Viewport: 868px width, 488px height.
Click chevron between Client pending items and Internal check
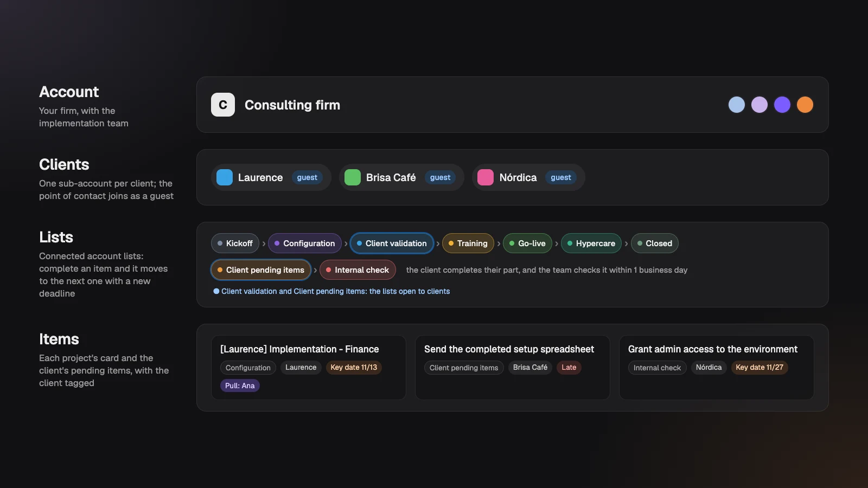coord(315,271)
